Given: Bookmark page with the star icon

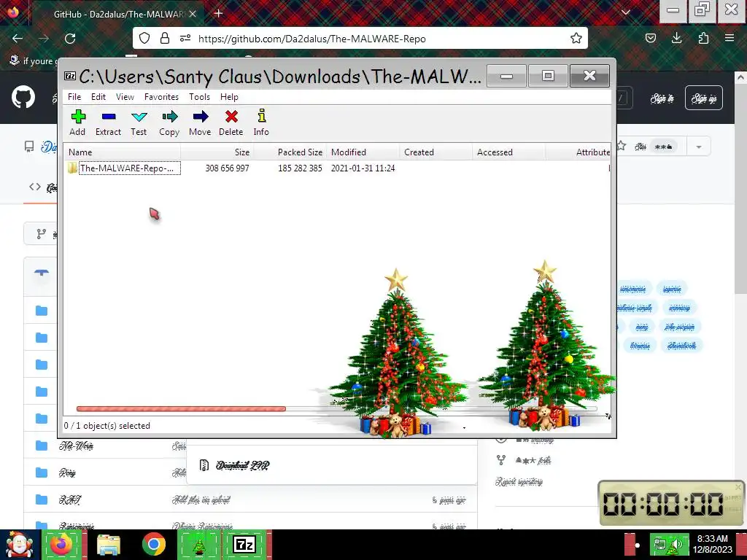Looking at the screenshot, I should pyautogui.click(x=576, y=38).
